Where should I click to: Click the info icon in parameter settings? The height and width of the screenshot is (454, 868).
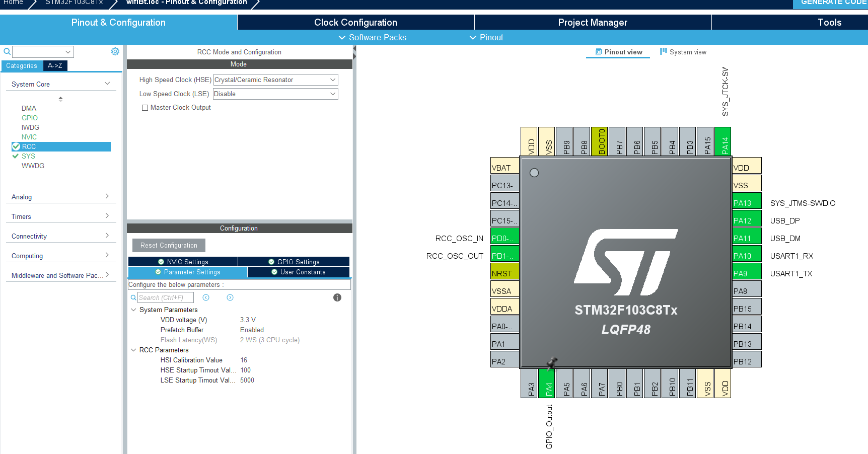coord(337,297)
